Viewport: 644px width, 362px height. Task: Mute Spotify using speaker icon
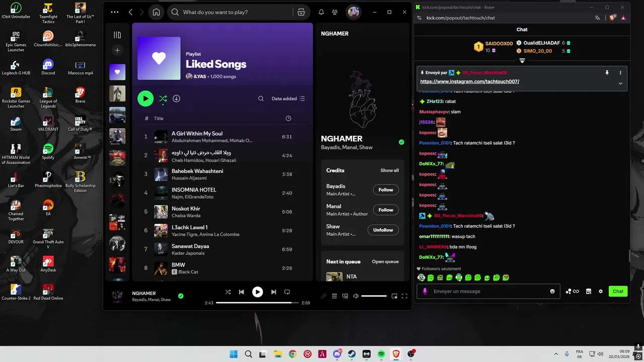pos(356,296)
